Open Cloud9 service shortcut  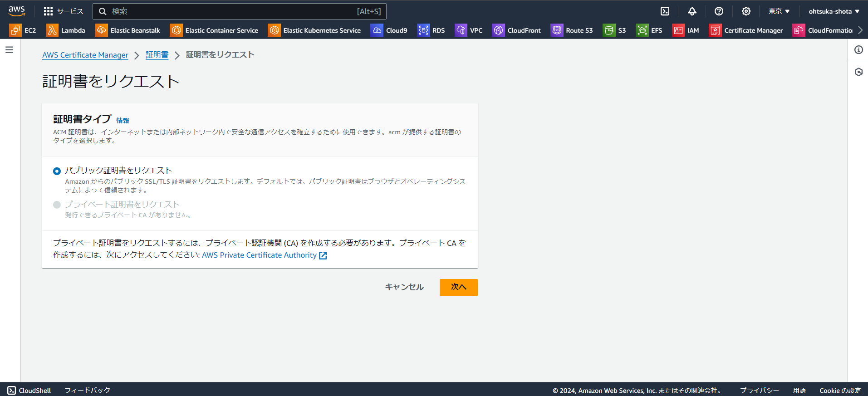point(389,30)
